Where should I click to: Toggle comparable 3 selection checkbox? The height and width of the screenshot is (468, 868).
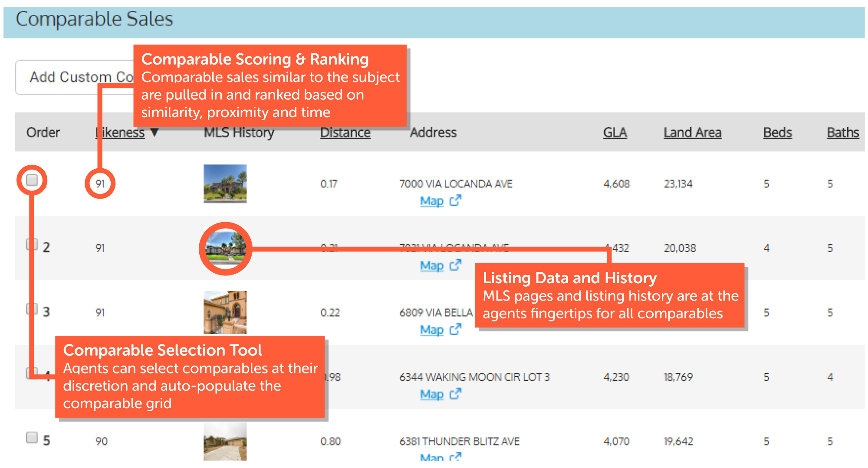tap(32, 309)
